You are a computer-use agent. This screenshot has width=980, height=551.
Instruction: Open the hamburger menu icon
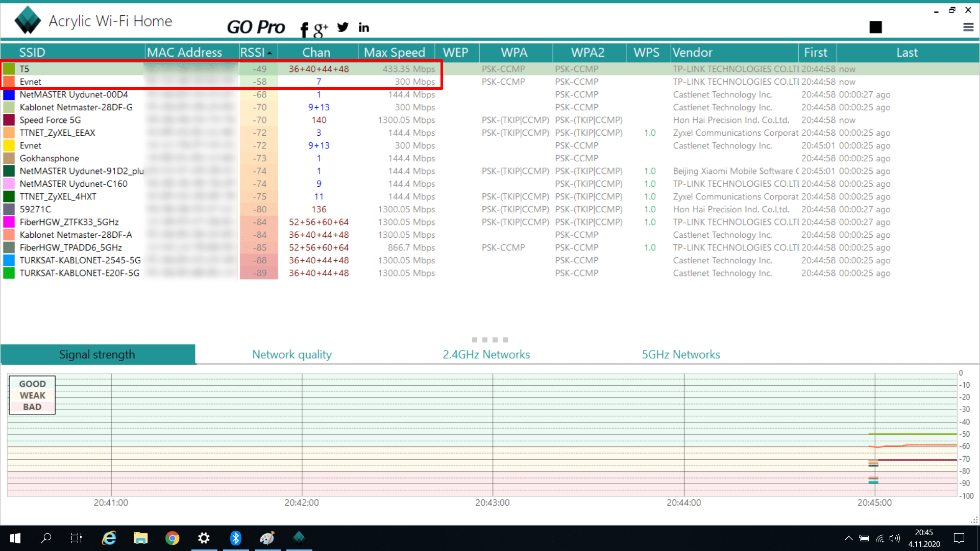click(968, 28)
